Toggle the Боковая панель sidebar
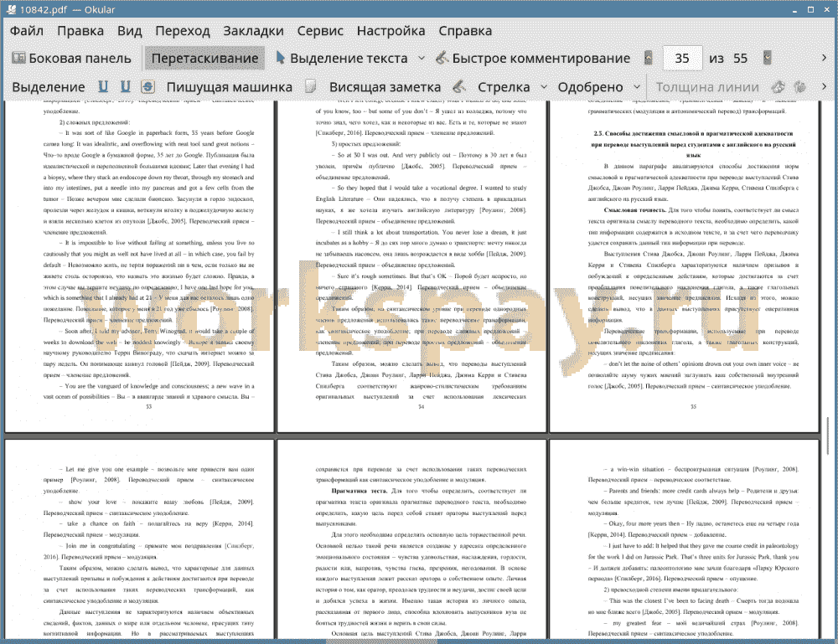Image resolution: width=838 pixels, height=644 pixels. pyautogui.click(x=71, y=59)
